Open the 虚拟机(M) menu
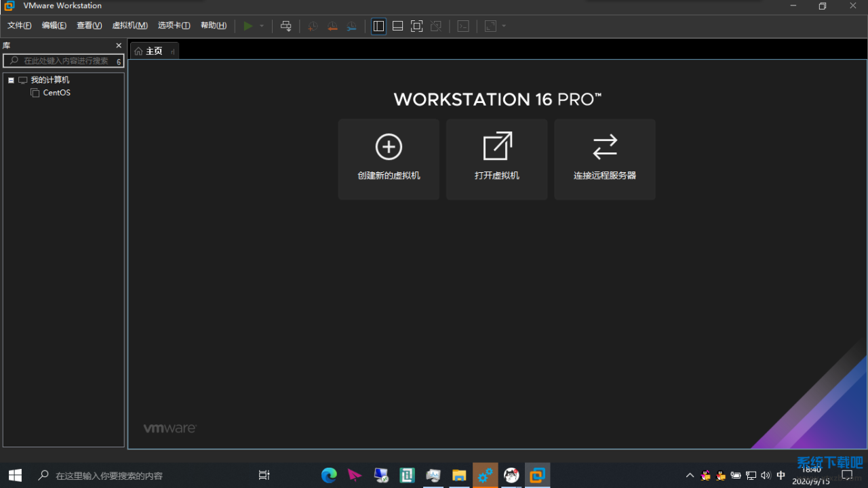868x488 pixels. (130, 26)
